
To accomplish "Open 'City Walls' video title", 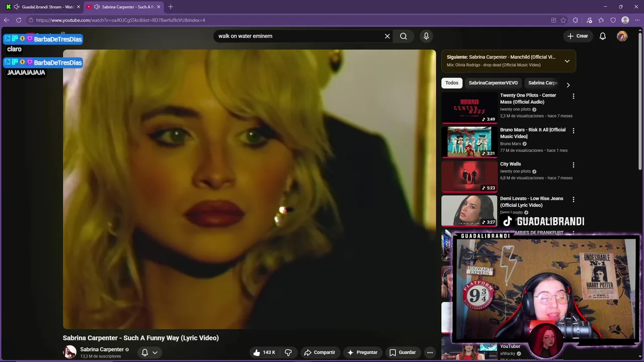I will point(510,164).
